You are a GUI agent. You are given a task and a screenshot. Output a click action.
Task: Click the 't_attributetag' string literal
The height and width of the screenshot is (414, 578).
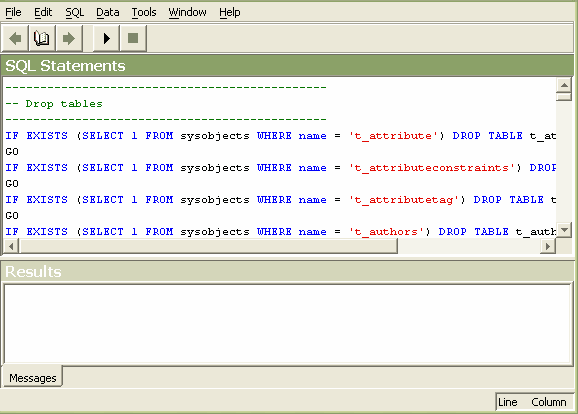tap(404, 200)
